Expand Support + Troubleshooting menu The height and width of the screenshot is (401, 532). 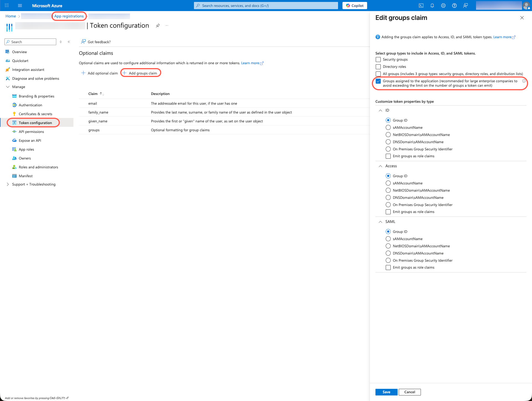click(8, 184)
